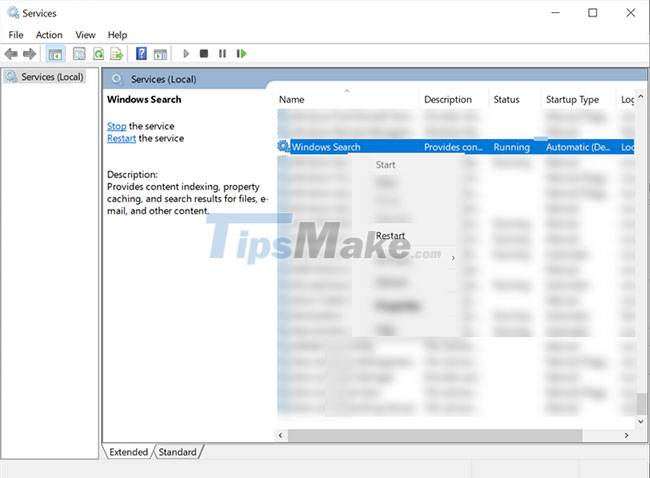Click the horizontal scrollbar right arrow

[x=626, y=435]
